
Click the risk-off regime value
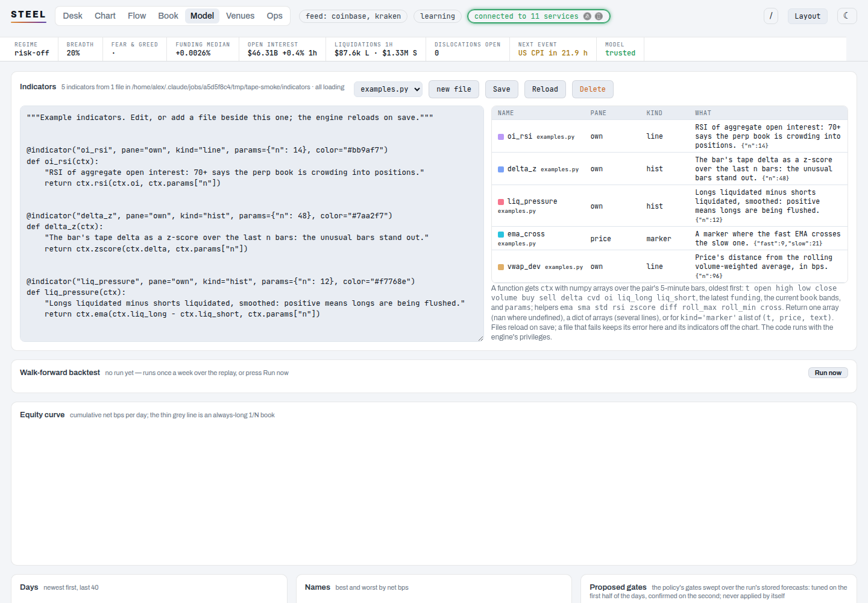pos(32,53)
